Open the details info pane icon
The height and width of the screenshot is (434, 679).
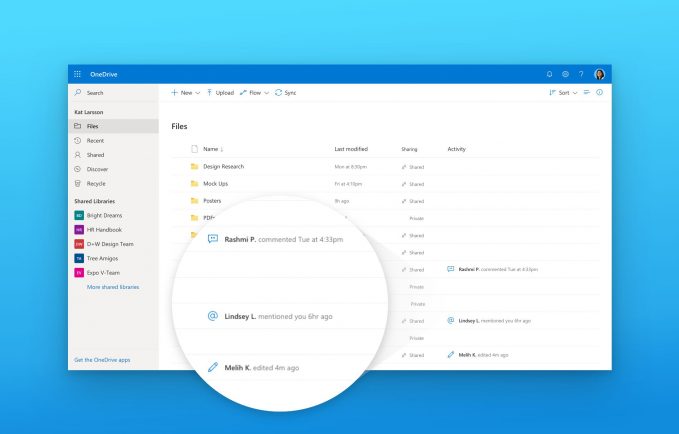coord(599,92)
